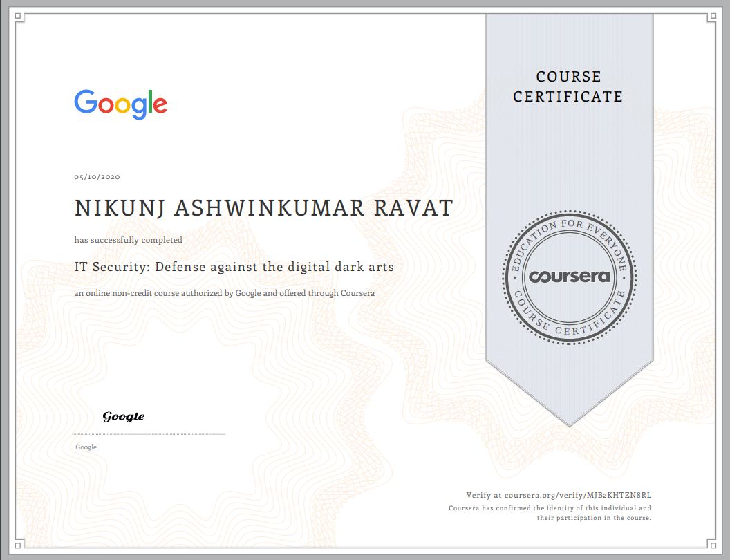The width and height of the screenshot is (730, 560).
Task: Click the red e in Google logo
Action: 160,105
